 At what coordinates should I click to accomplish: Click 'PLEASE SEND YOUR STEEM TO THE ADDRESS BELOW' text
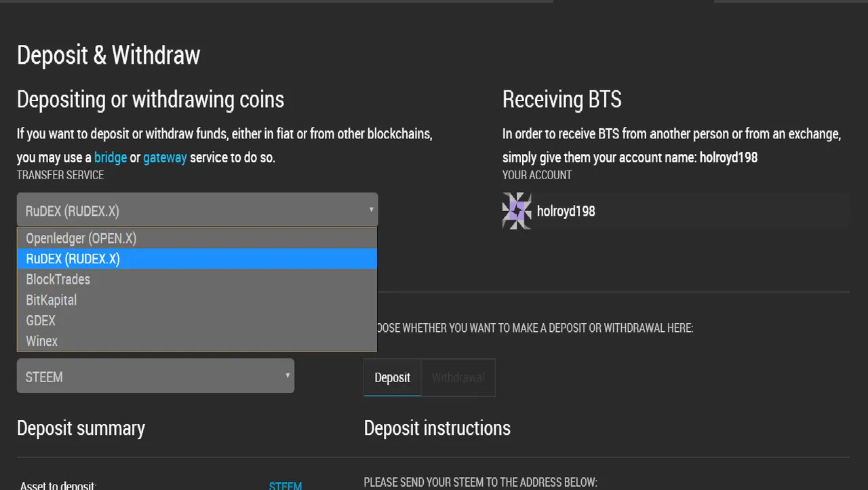pos(481,483)
